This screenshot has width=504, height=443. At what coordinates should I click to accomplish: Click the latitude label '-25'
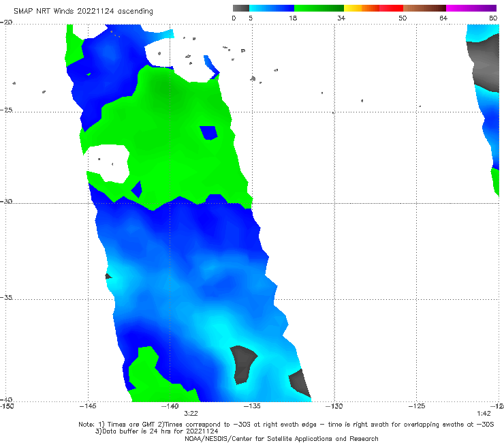click(x=6, y=110)
